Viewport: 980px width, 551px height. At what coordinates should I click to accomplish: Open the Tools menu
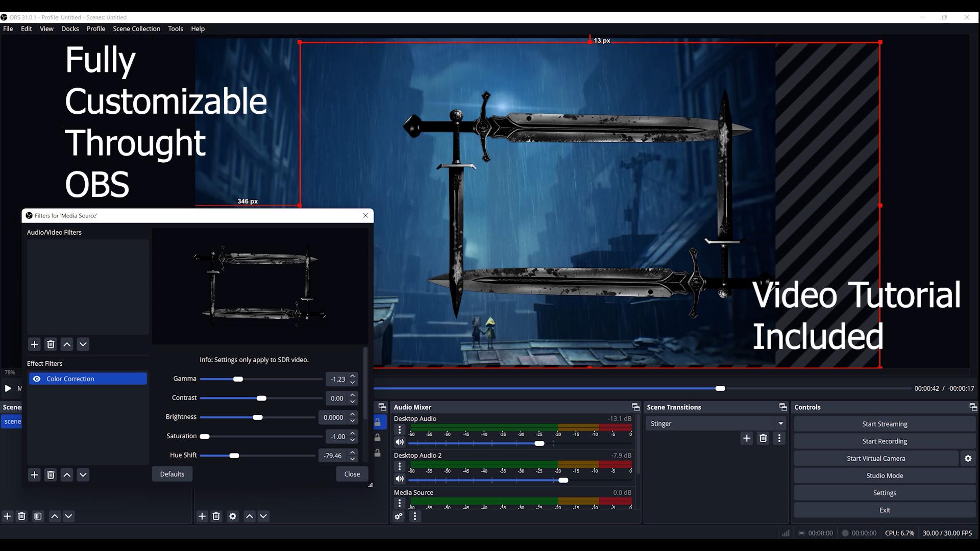[x=176, y=29]
